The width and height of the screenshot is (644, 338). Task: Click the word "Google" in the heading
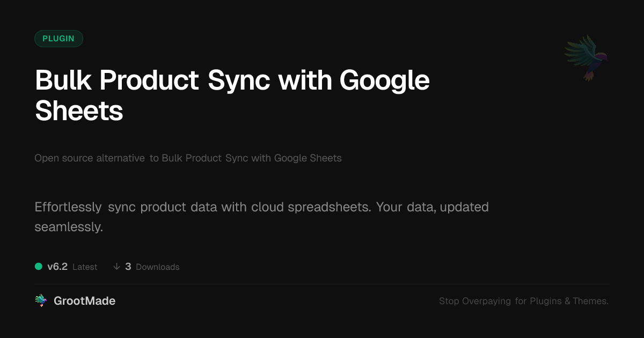click(384, 81)
